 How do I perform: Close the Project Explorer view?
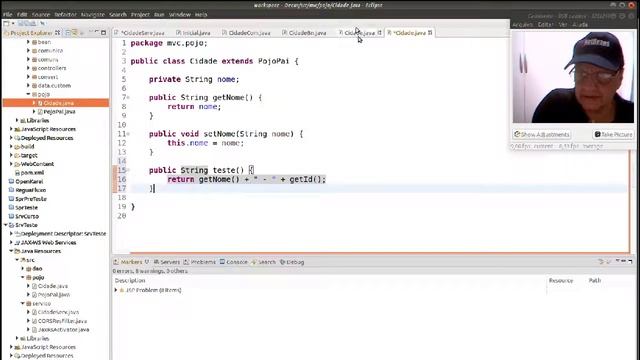58,33
